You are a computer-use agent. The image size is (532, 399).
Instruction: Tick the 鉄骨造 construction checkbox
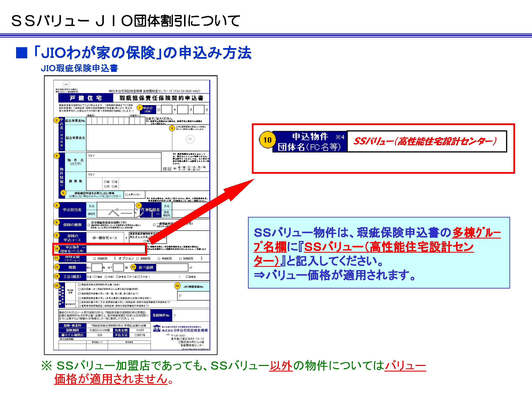pyautogui.click(x=117, y=277)
